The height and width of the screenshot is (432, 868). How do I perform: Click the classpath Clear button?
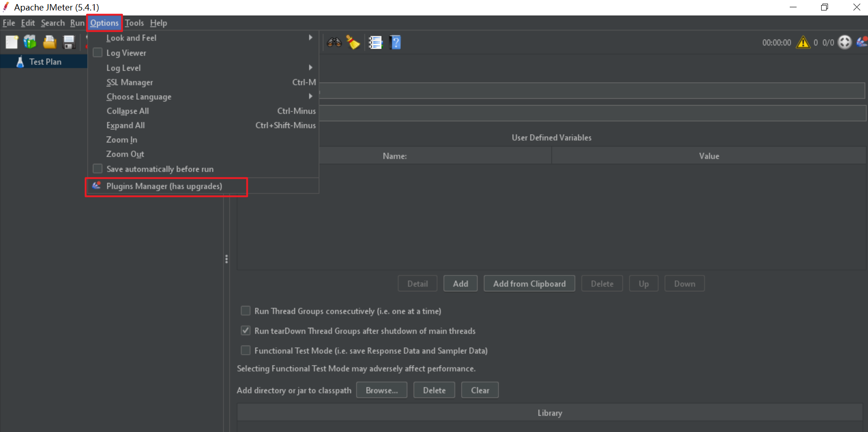coord(480,390)
